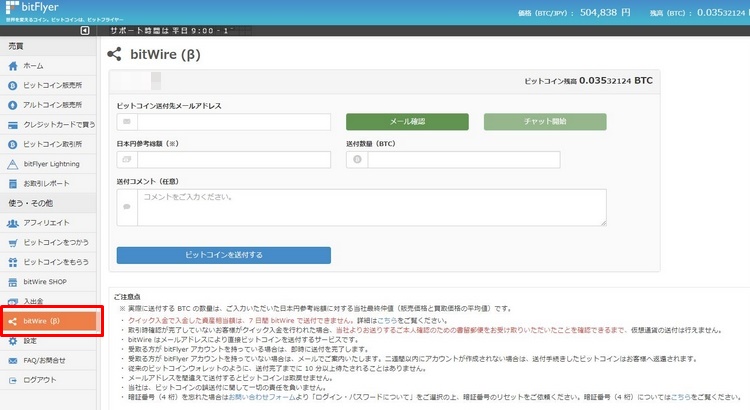Screen dimensions: 750x410
Task: Click the 売買 sidebar section header
Action: 48,46
